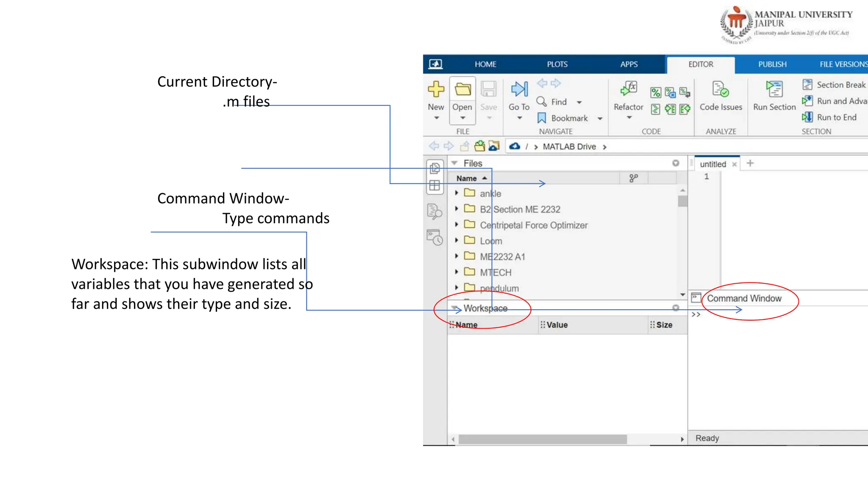Viewport: 868px width, 488px height.
Task: Expand the MTECH folder tree arrow
Action: pos(456,272)
